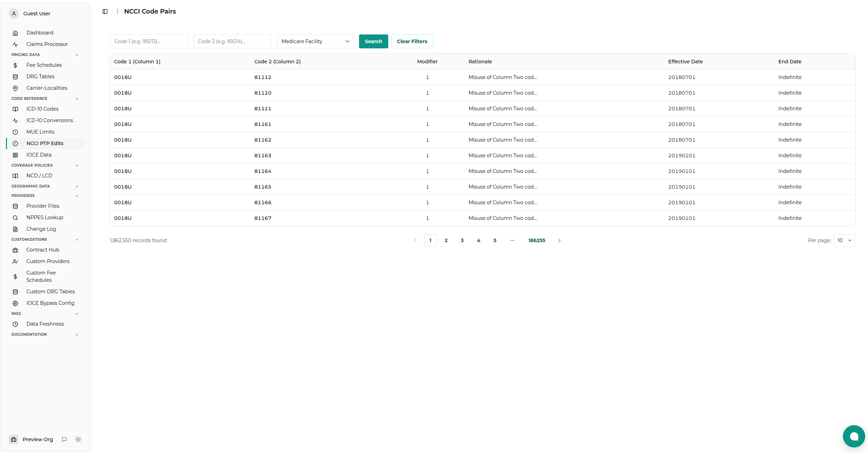Toggle the sidebar panel icon
The height and width of the screenshot is (453, 868).
pos(105,11)
